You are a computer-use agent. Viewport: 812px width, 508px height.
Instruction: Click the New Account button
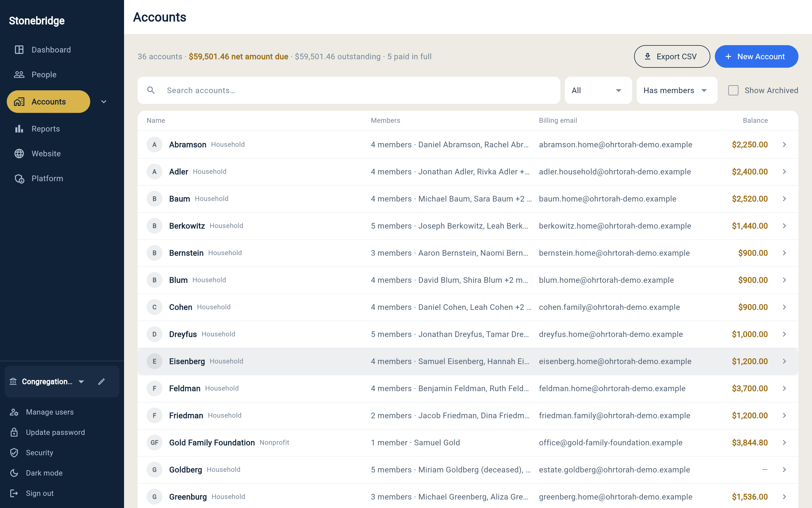756,56
